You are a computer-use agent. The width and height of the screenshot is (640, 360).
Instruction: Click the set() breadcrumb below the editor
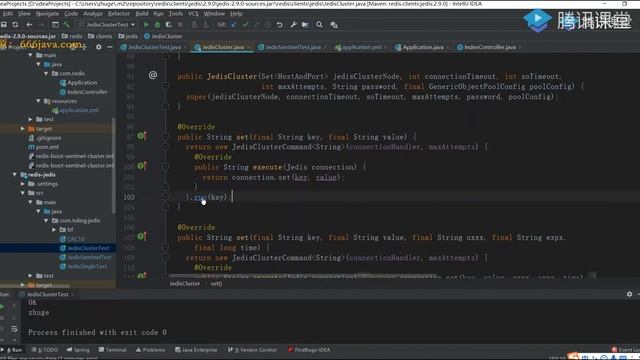216,284
